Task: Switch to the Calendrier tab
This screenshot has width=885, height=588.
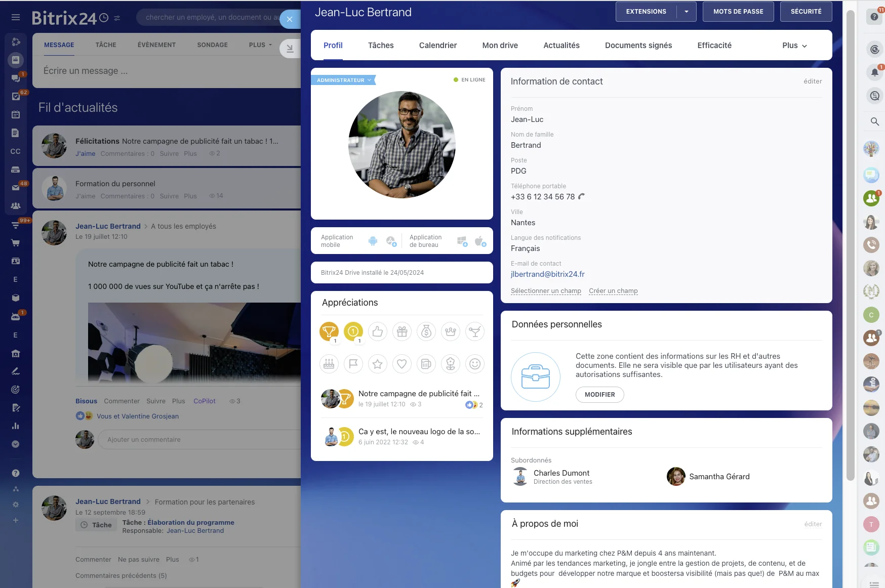Action: 437,46
